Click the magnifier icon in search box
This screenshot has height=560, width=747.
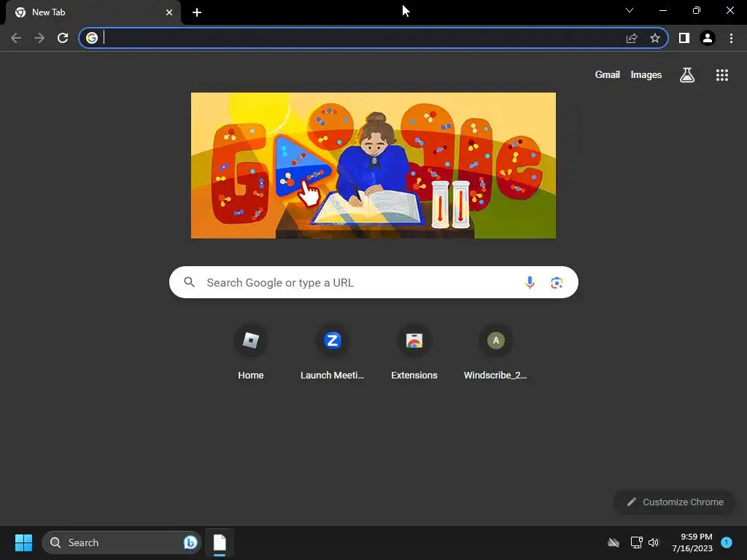coord(189,282)
